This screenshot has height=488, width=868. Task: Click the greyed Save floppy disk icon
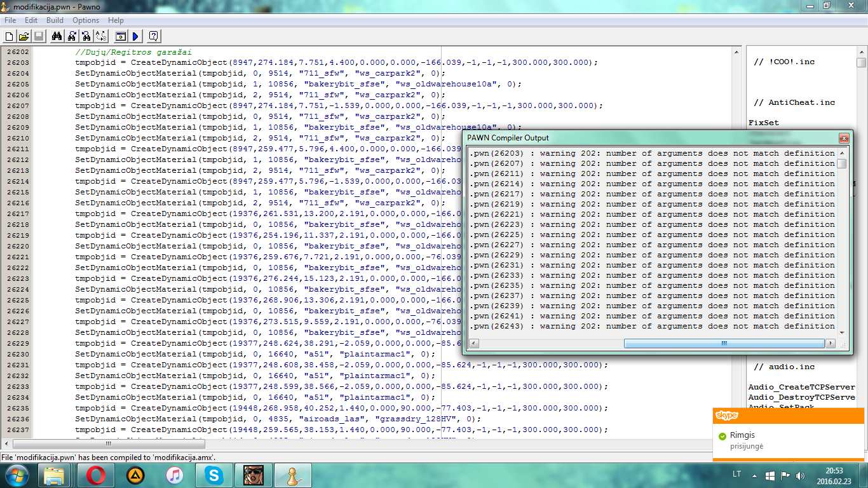click(38, 36)
